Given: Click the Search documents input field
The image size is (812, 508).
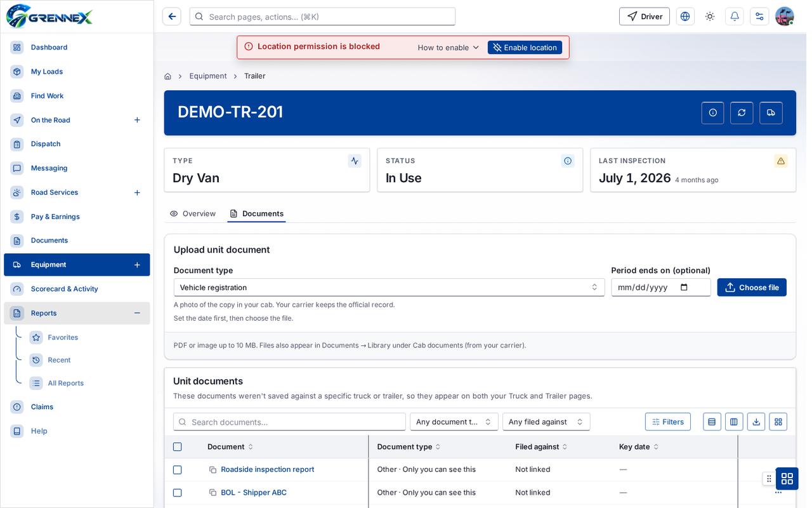Looking at the screenshot, I should 289,422.
